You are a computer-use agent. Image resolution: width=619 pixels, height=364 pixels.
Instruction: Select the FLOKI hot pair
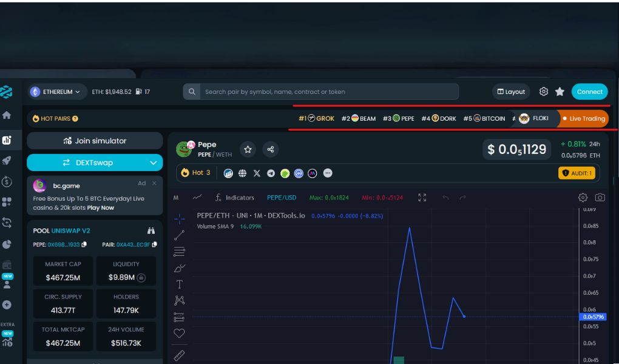pyautogui.click(x=533, y=118)
